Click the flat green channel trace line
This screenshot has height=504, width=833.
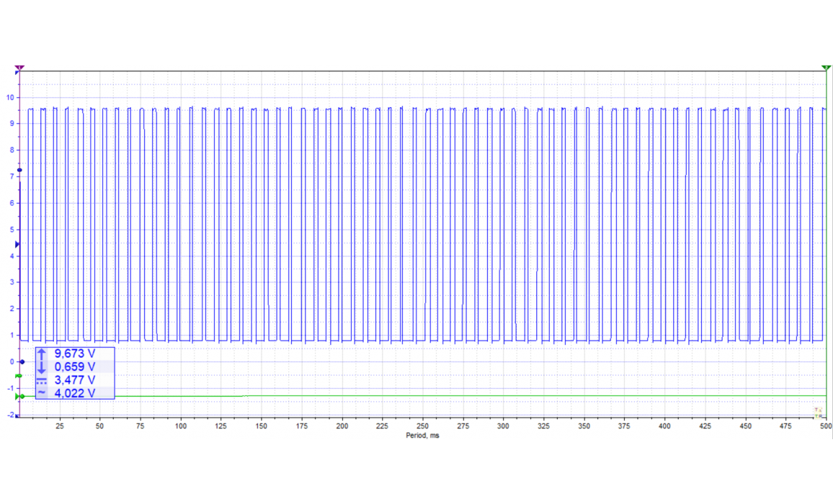[432, 395]
